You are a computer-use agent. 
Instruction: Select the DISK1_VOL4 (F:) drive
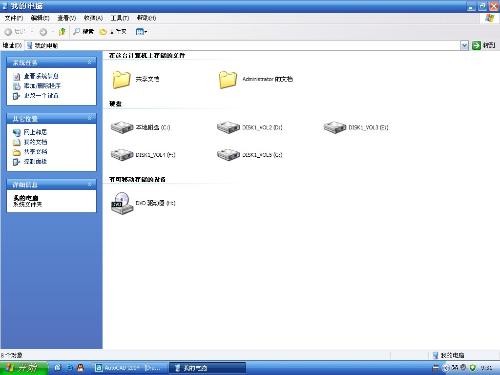point(143,155)
